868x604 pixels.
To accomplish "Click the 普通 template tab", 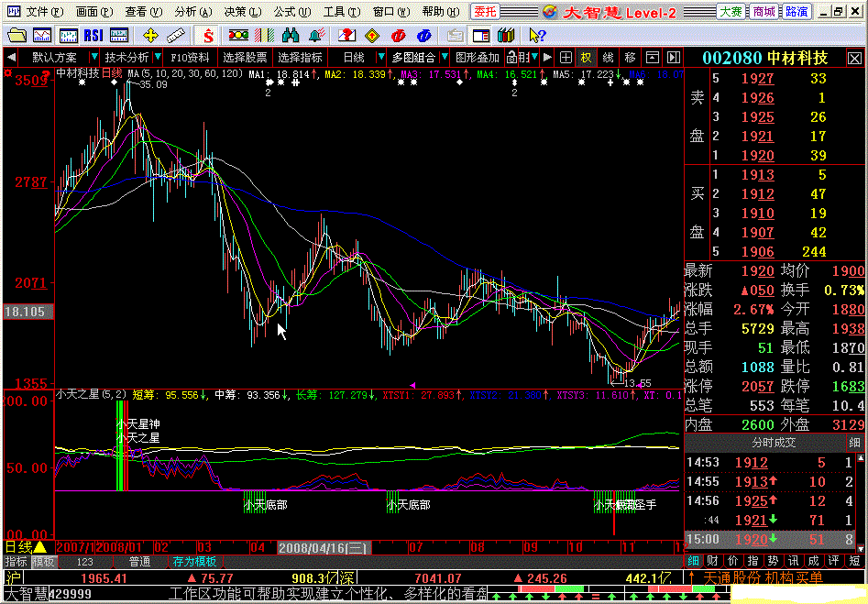I will [140, 561].
